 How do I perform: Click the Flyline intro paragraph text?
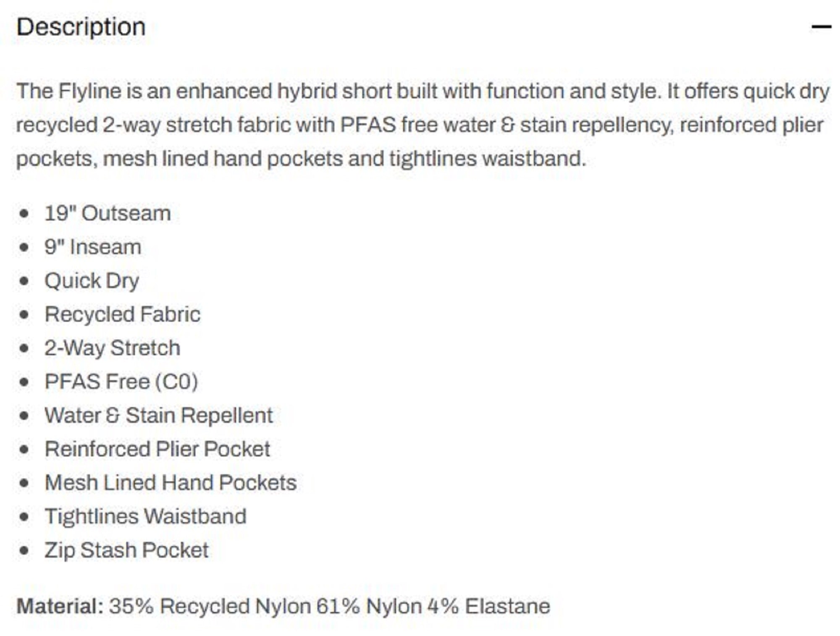[420, 125]
